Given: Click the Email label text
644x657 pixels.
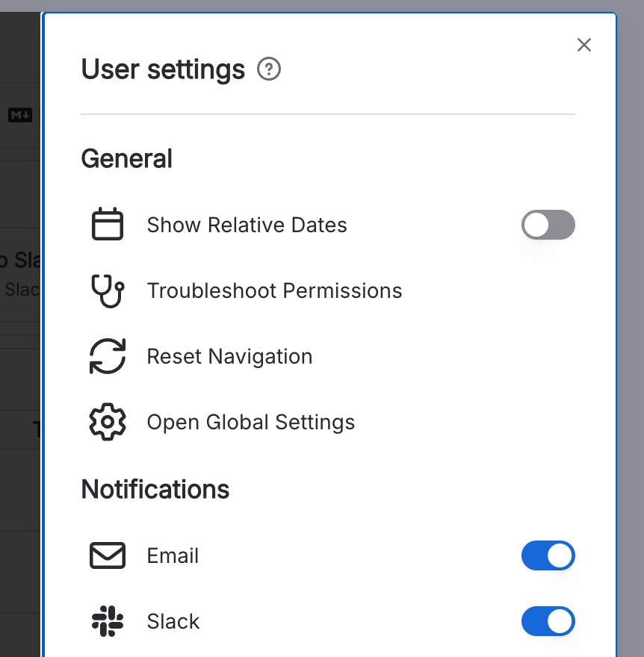Looking at the screenshot, I should 173,555.
